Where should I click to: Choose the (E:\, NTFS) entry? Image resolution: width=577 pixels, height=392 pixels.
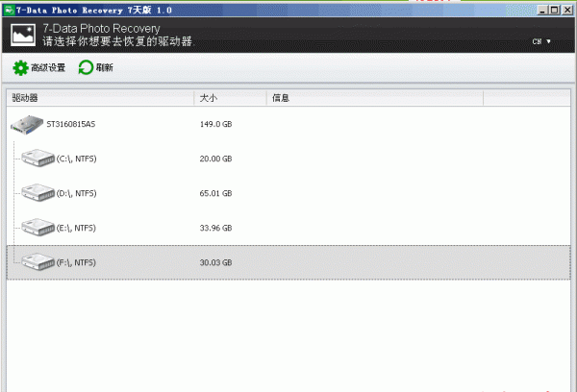click(x=76, y=228)
